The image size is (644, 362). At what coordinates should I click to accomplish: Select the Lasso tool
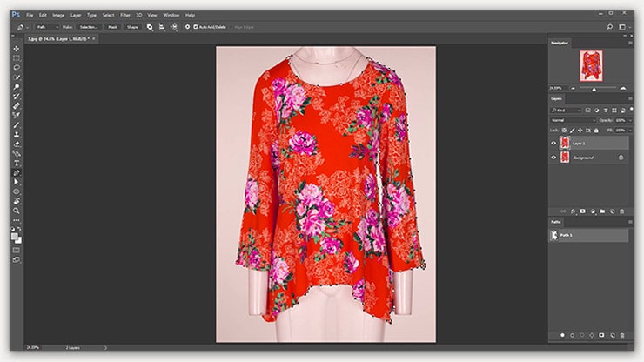tap(17, 68)
